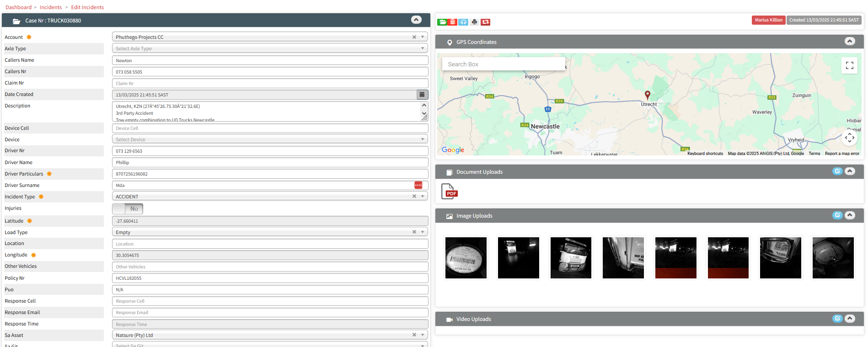Viewport: 868px width, 347px height.
Task: Clear the Load Type selection
Action: (414, 232)
